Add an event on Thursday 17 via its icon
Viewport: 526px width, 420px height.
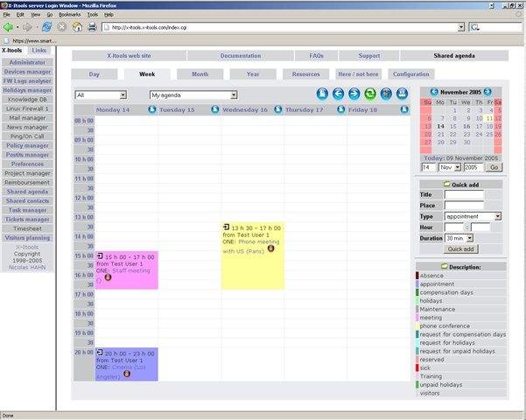[340, 109]
